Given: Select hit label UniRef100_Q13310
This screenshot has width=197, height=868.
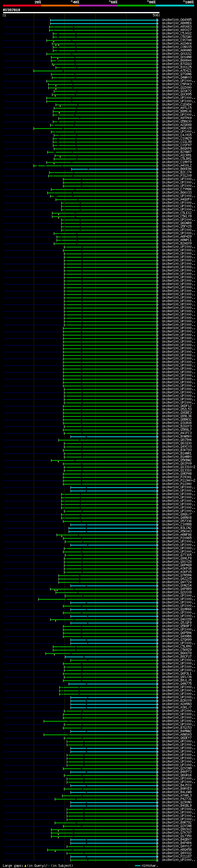Looking at the screenshot, I should [177, 470].
